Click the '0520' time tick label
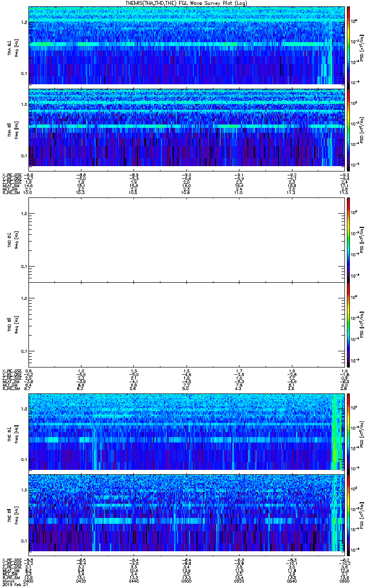 point(239,581)
